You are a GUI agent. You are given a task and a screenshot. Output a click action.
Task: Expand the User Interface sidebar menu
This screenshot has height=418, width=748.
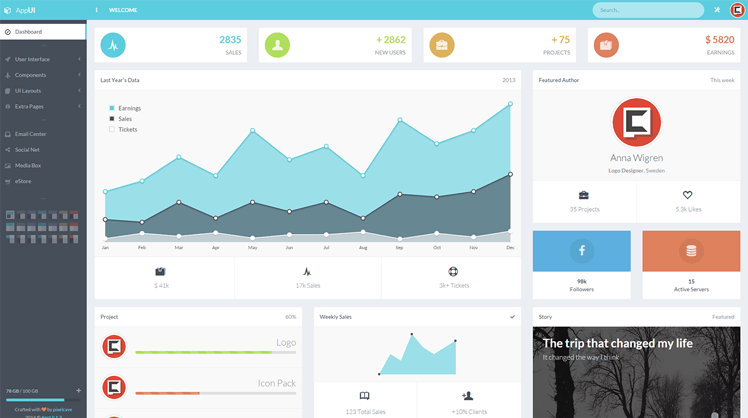click(x=42, y=59)
